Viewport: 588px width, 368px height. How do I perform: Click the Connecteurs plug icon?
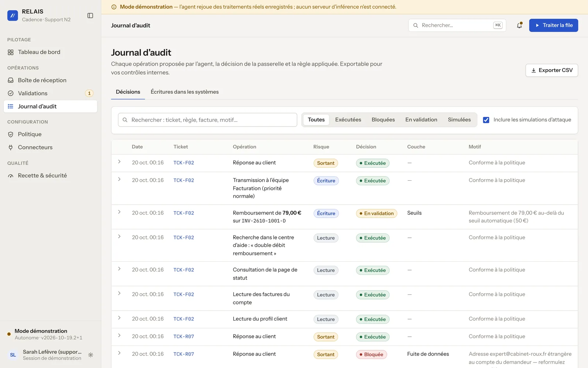(x=11, y=148)
